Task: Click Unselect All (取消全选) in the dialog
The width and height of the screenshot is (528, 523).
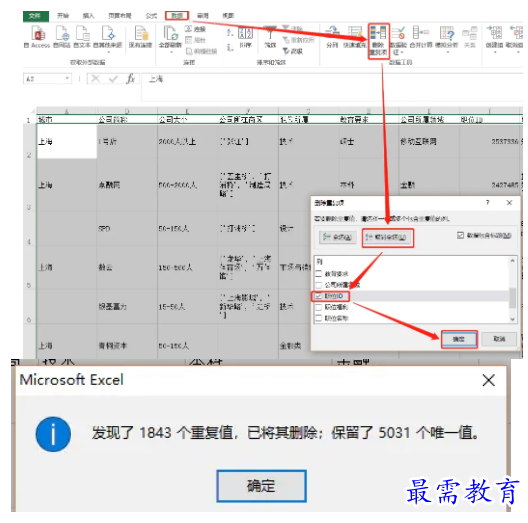Action: 387,237
